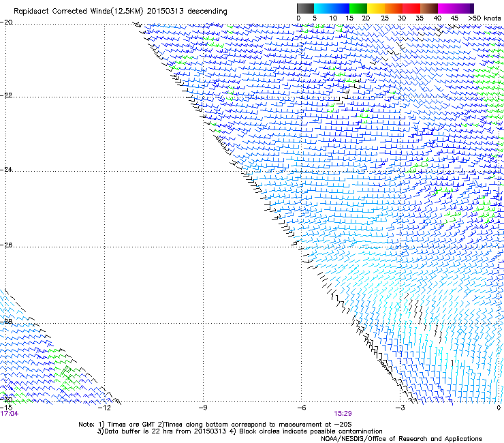Click the longitude label '-12'

(104, 408)
